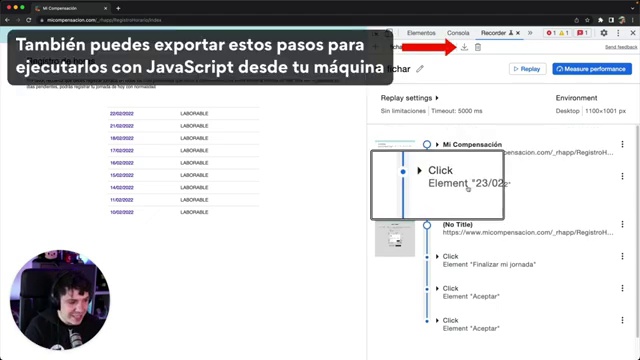Image resolution: width=640 pixels, height=360 pixels.
Task: Open the 17/02/2022 date link
Action: point(122,151)
